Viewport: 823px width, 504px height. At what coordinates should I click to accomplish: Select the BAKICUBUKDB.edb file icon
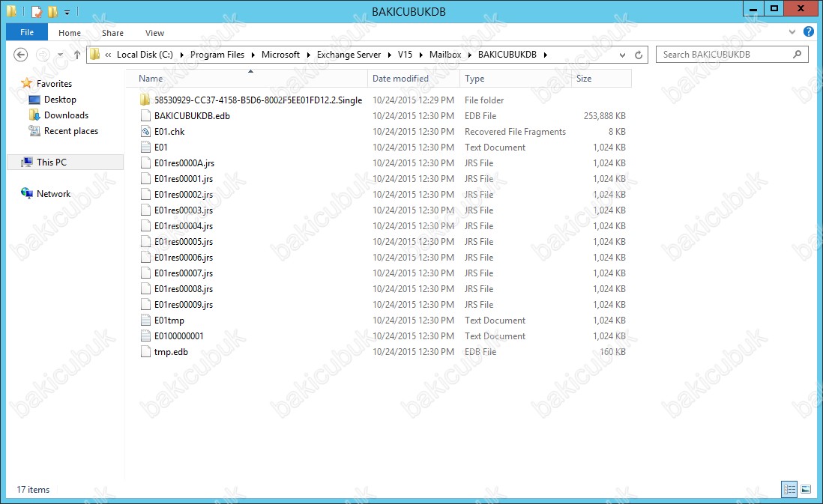[x=145, y=115]
